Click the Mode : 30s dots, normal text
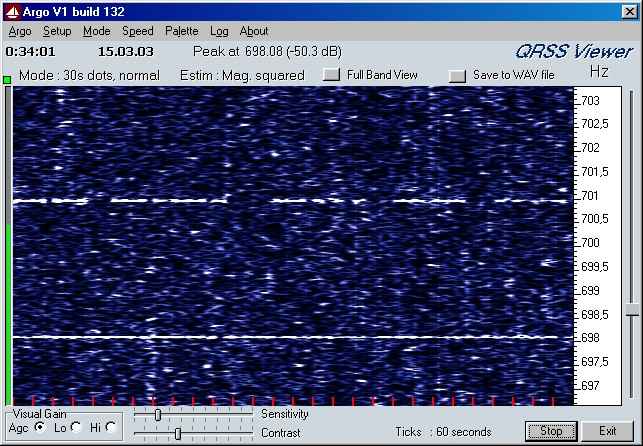This screenshot has height=446, width=643. (x=89, y=76)
